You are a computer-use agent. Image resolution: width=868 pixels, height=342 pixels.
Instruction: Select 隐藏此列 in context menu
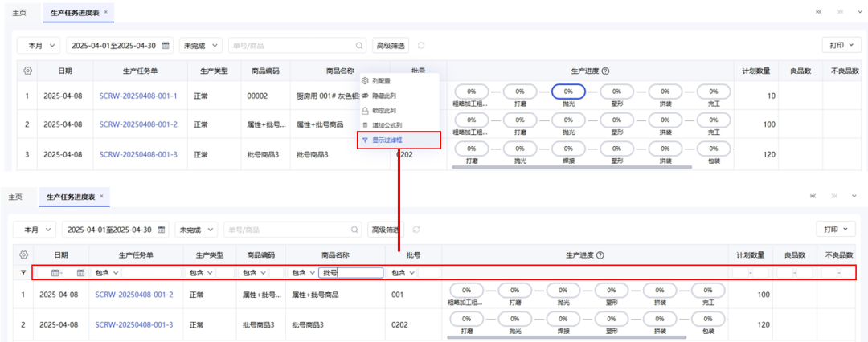399,96
